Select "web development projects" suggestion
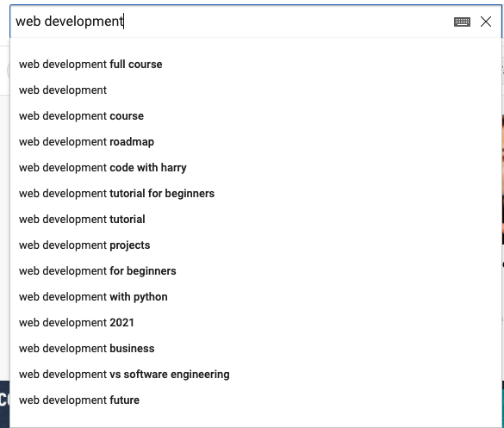This screenshot has width=504, height=428. click(x=256, y=245)
